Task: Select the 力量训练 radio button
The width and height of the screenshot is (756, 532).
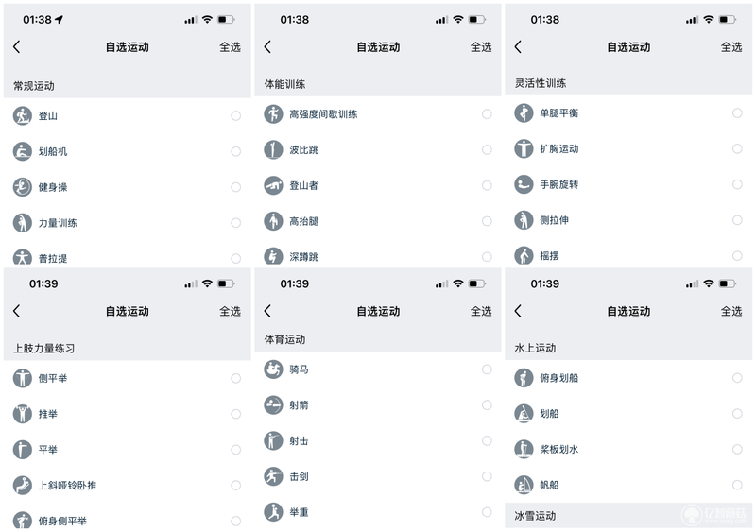Action: (x=235, y=223)
